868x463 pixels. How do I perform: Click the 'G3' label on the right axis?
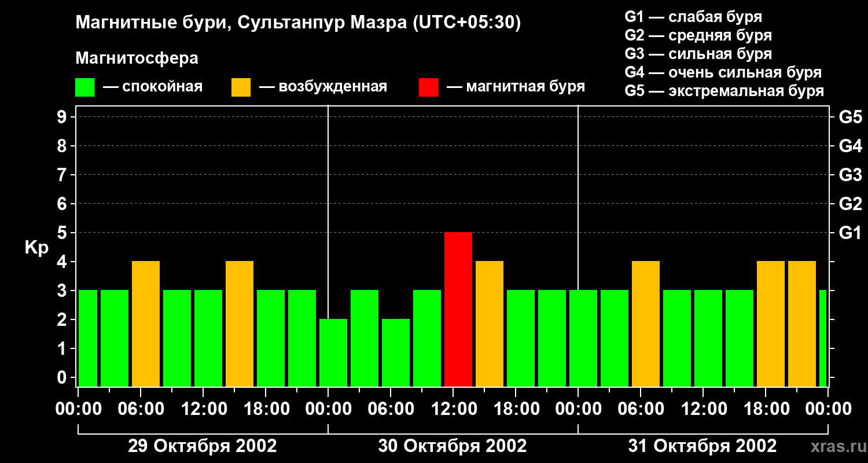pos(851,175)
